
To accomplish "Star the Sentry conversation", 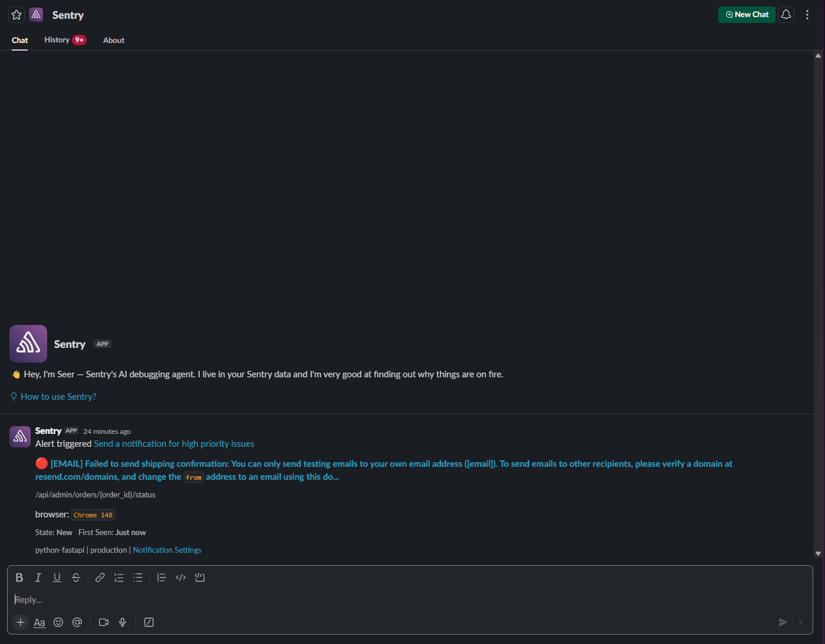I will coord(16,15).
